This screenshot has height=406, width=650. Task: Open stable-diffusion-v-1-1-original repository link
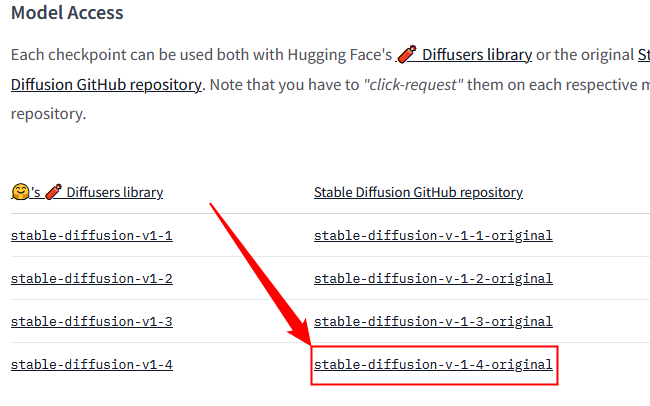coord(433,236)
